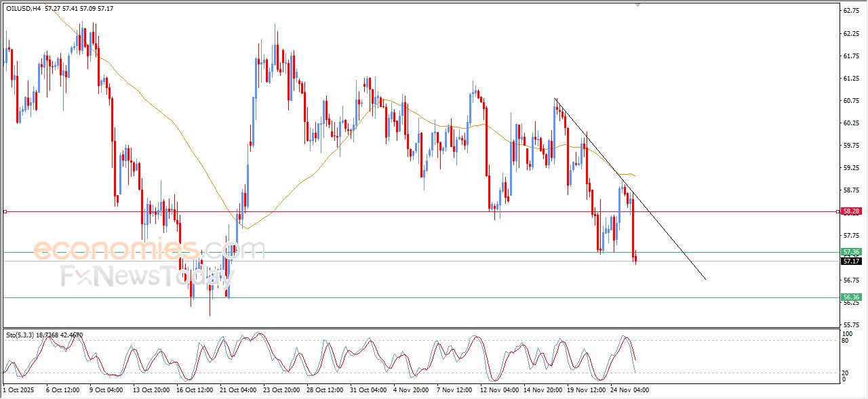
Task: Click the 1 Oct 2025 date label
Action: pyautogui.click(x=17, y=390)
